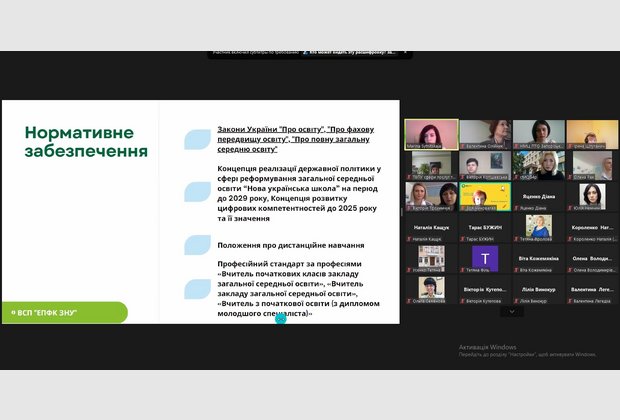Screen dimensions: 620x420
Task: Click the purple 'T' avatar tile
Action: (485, 258)
